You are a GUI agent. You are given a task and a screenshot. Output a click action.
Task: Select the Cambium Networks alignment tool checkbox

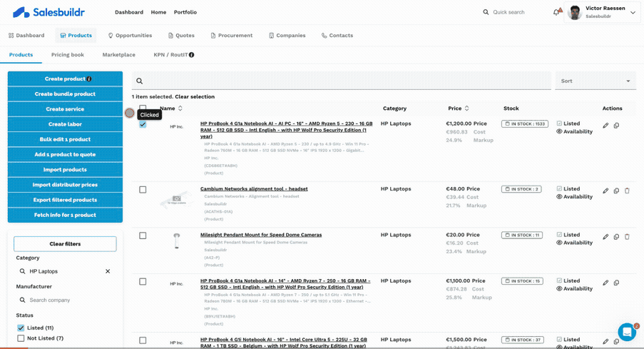(143, 190)
